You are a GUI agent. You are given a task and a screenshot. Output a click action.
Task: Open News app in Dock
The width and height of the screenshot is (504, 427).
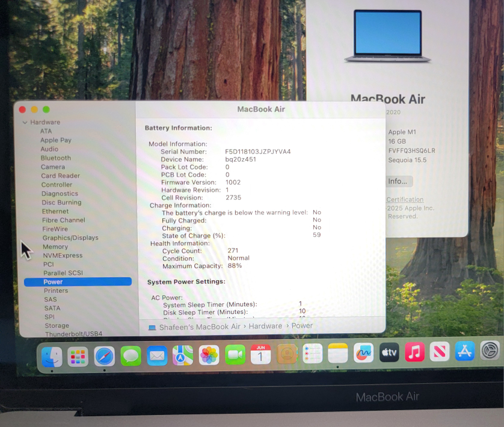pos(440,351)
